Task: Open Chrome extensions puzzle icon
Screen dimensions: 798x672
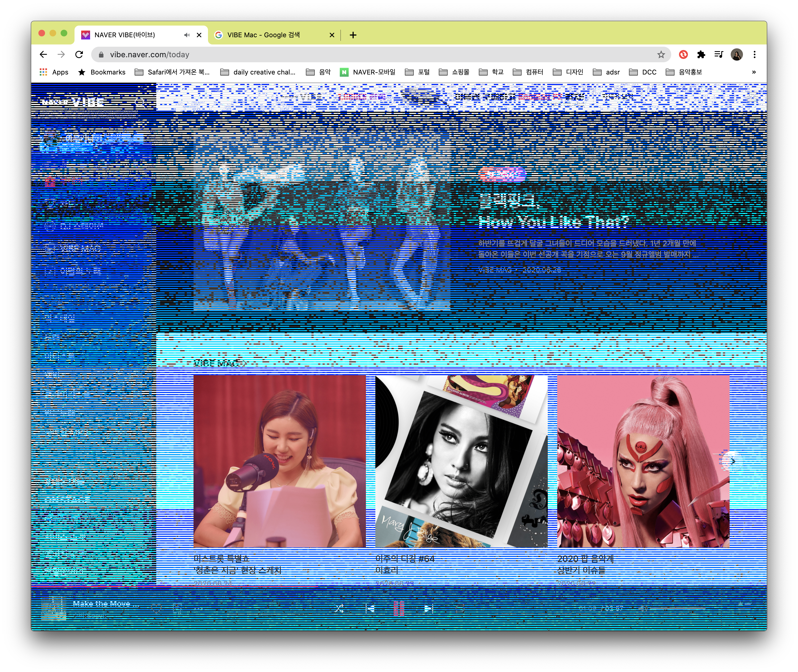Action: pyautogui.click(x=701, y=54)
